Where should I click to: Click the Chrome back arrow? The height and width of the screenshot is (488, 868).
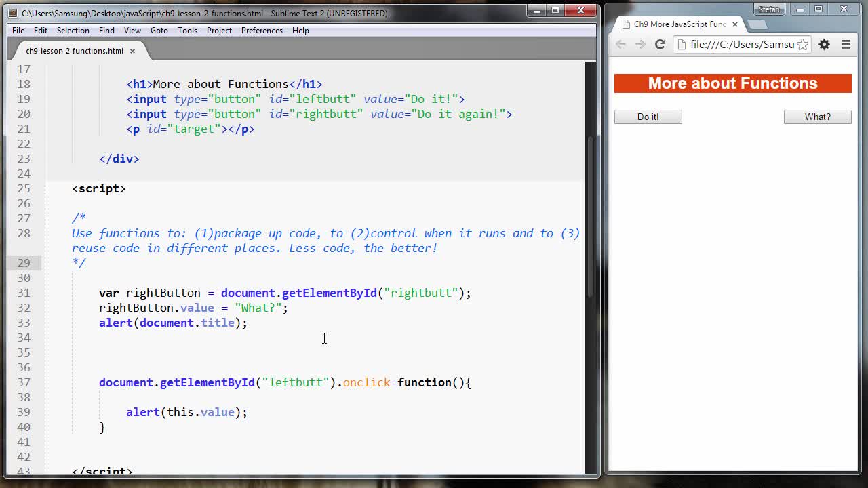620,45
